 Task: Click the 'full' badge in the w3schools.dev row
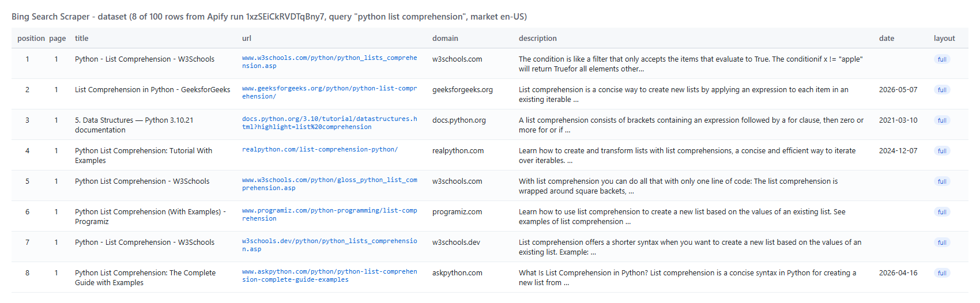pyautogui.click(x=942, y=243)
